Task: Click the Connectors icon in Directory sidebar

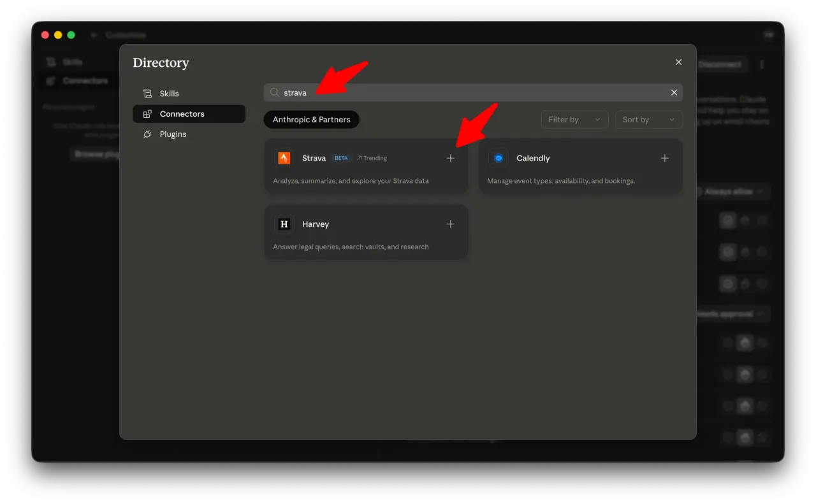Action: click(x=147, y=114)
